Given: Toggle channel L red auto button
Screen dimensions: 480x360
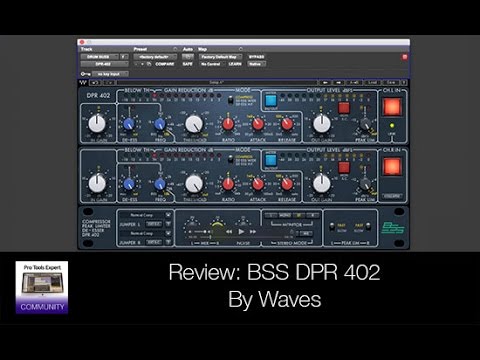Looking at the screenshot, I should (x=344, y=108).
